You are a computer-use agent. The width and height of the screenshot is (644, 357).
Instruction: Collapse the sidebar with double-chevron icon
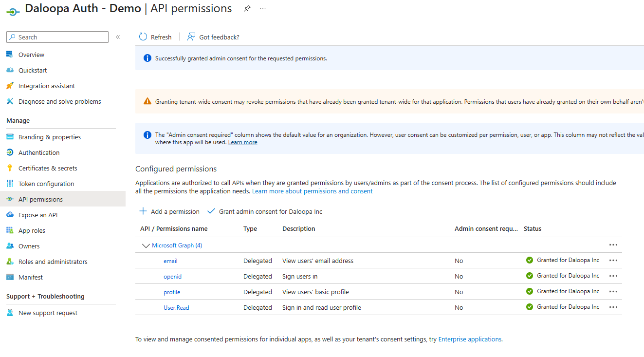pyautogui.click(x=118, y=37)
